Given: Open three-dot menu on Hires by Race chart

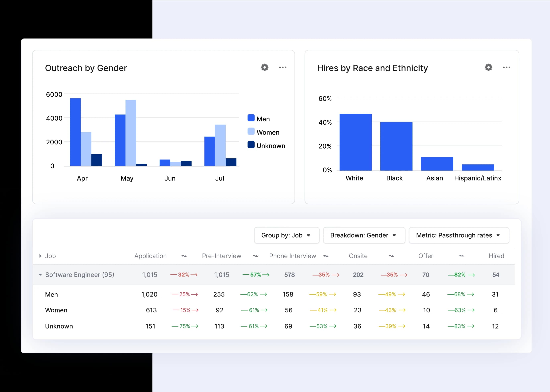Looking at the screenshot, I should [506, 67].
